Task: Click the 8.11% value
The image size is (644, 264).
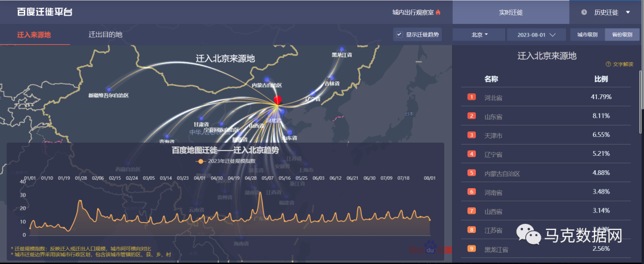Action: [601, 116]
